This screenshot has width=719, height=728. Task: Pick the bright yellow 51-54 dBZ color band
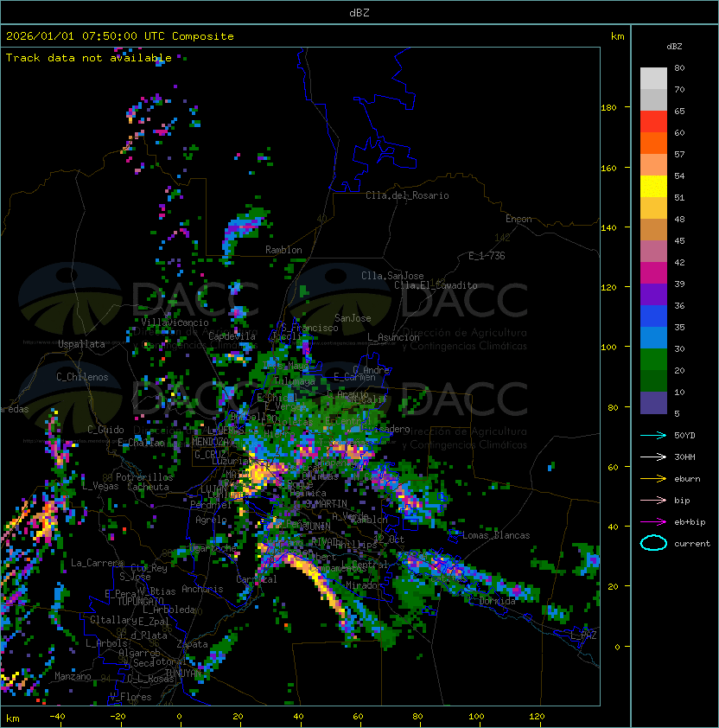click(653, 187)
